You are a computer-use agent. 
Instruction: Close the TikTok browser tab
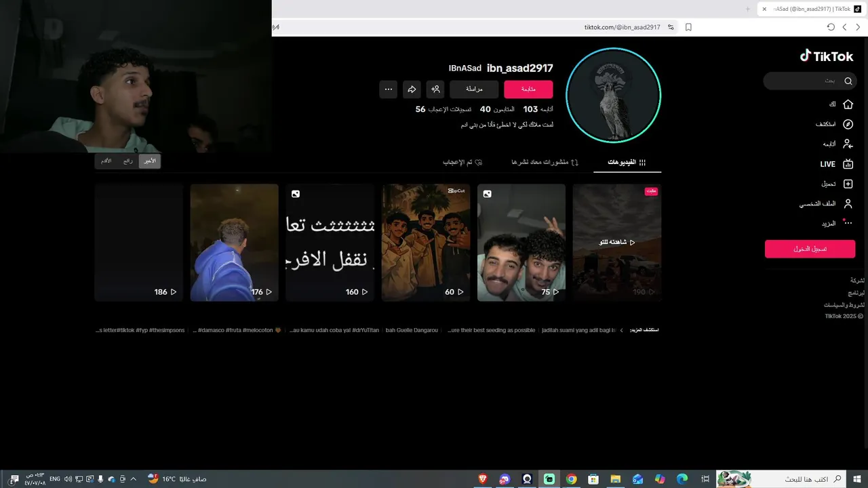(764, 9)
